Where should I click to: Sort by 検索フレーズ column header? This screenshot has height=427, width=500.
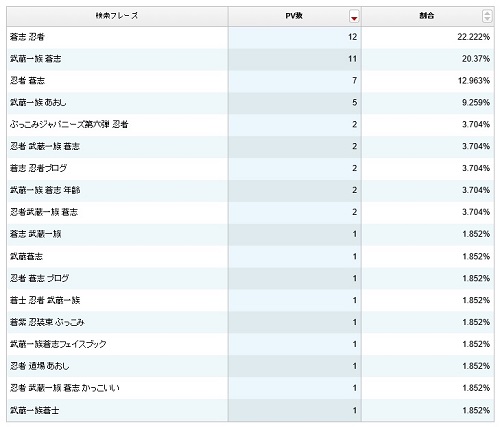(x=117, y=16)
